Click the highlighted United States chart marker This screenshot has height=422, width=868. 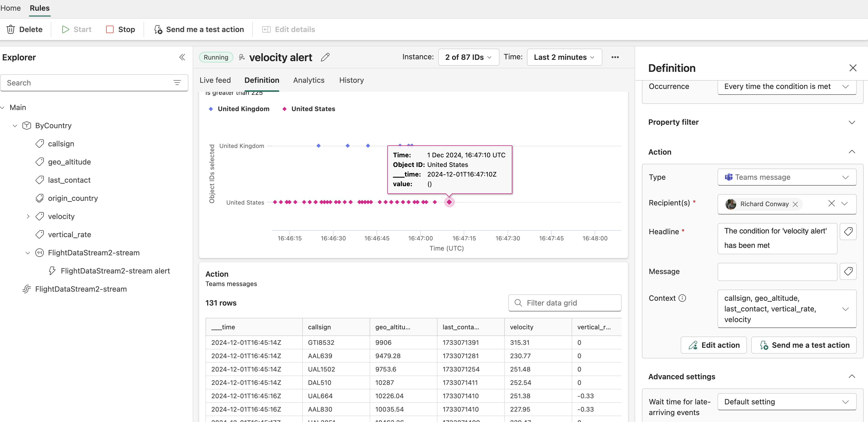tap(449, 202)
